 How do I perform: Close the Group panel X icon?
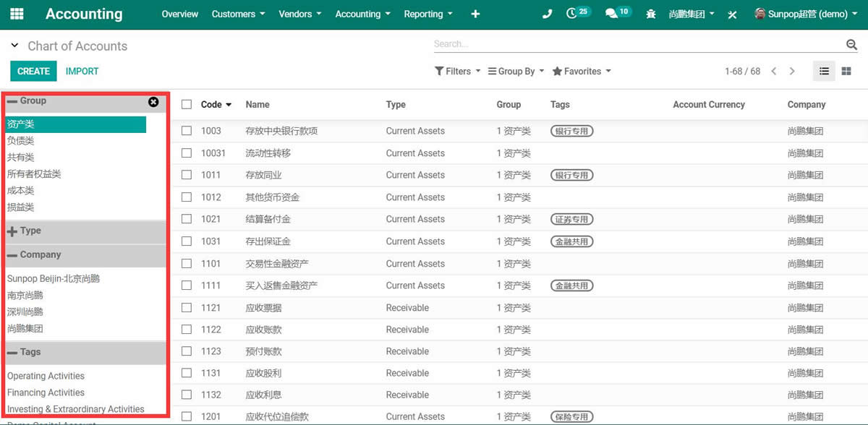[153, 102]
